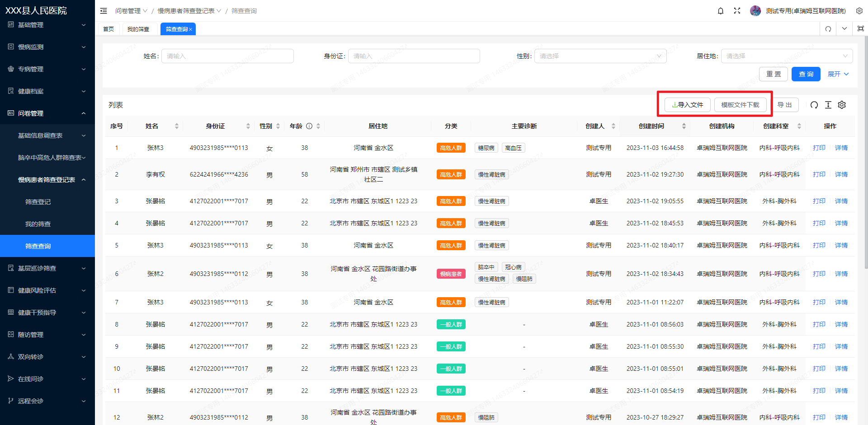The width and height of the screenshot is (868, 425).
Task: Click age column info icon
Action: click(309, 126)
